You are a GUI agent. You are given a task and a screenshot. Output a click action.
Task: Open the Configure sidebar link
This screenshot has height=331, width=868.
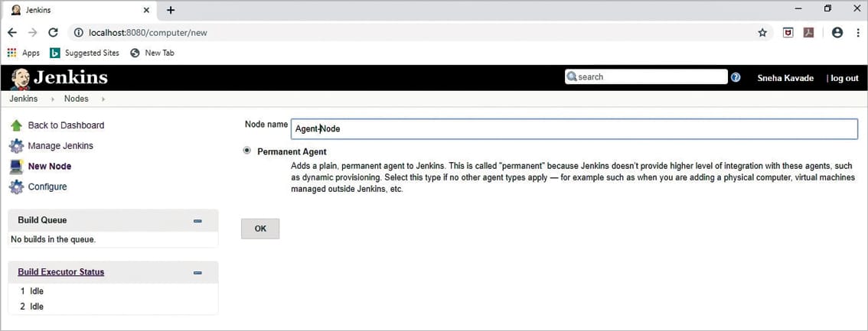click(47, 187)
